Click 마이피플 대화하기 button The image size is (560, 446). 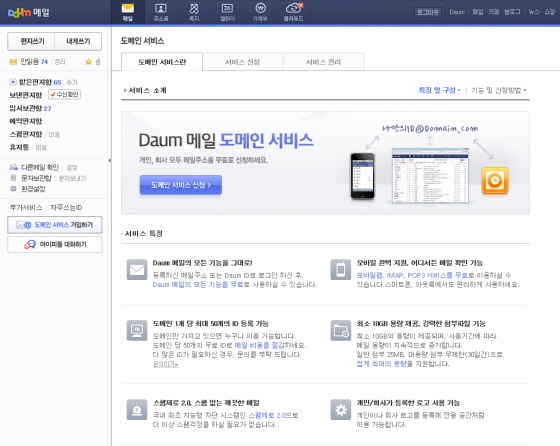pyautogui.click(x=55, y=245)
